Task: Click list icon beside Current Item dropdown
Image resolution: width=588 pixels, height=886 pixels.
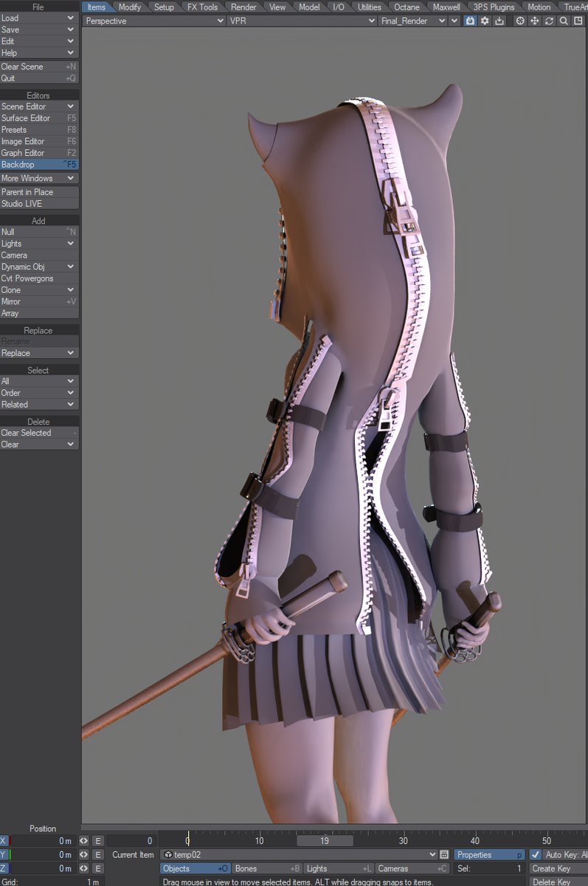Action: pos(444,855)
